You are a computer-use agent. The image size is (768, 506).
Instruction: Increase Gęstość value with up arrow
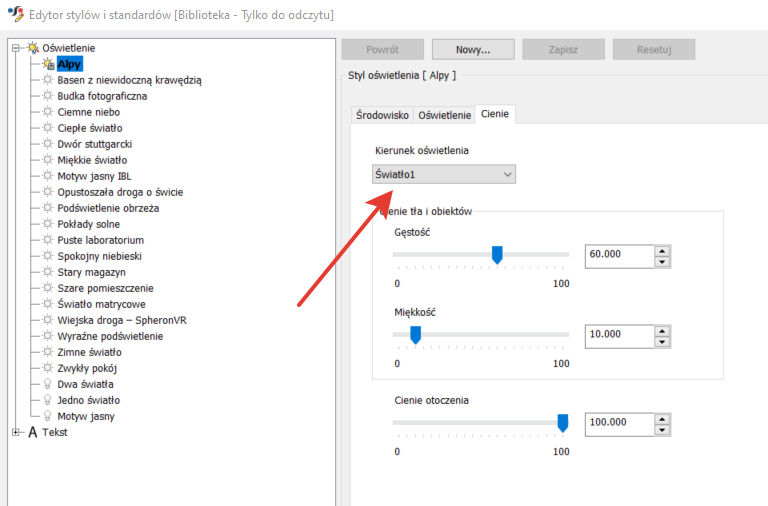[x=662, y=251]
